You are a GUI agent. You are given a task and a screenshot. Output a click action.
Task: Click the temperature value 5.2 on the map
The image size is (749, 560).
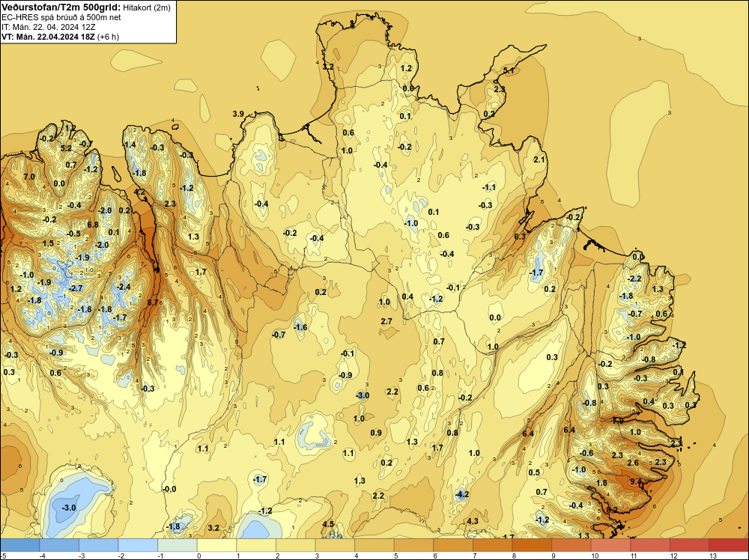tap(66, 148)
